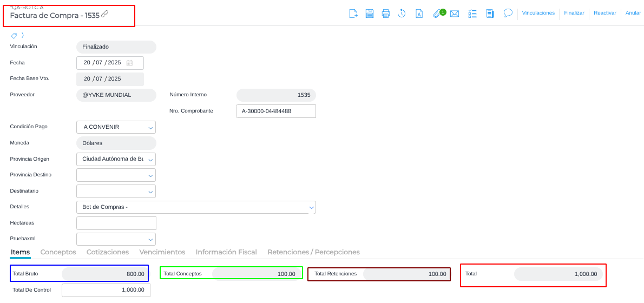Image resolution: width=644 pixels, height=303 pixels.
Task: Click the tag icon below the title
Action: [x=14, y=36]
